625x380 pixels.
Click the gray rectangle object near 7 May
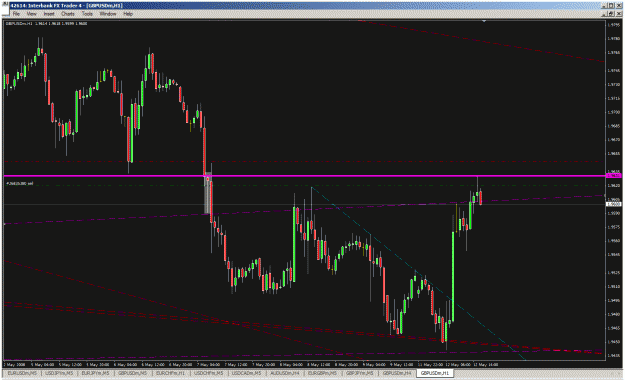tap(208, 194)
